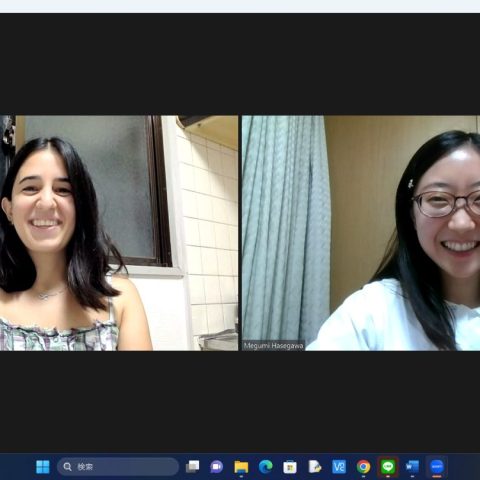Click the Zoom icon in the taskbar

(437, 467)
